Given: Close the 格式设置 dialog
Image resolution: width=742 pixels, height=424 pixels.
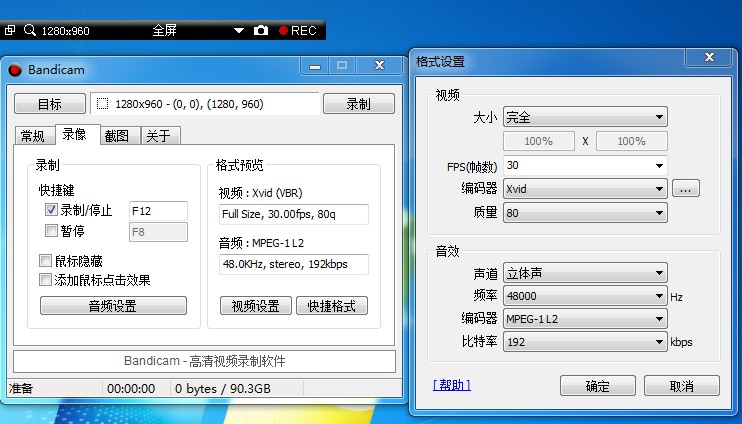Looking at the screenshot, I should pos(709,57).
